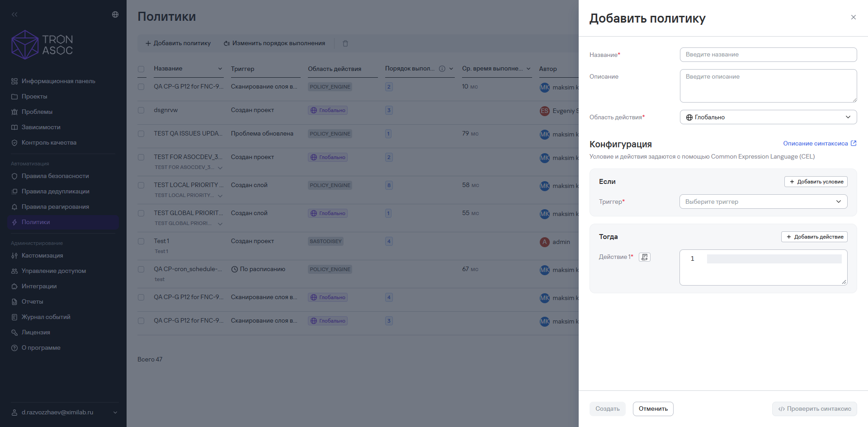Click into the Действие 1 code editor
The height and width of the screenshot is (427, 868).
click(x=763, y=267)
